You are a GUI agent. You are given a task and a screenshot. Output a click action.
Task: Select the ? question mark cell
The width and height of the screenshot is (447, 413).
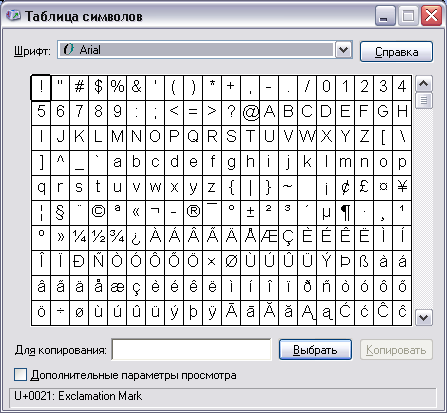tap(231, 113)
